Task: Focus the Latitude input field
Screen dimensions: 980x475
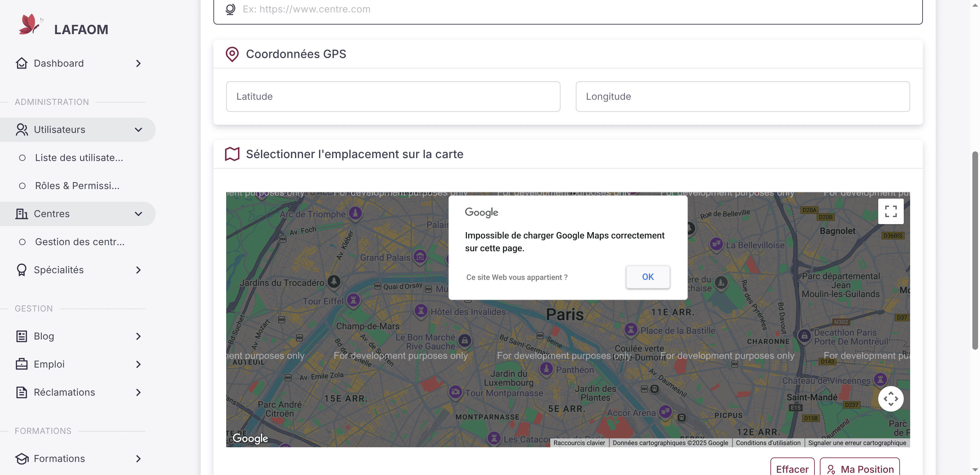Action: 393,97
